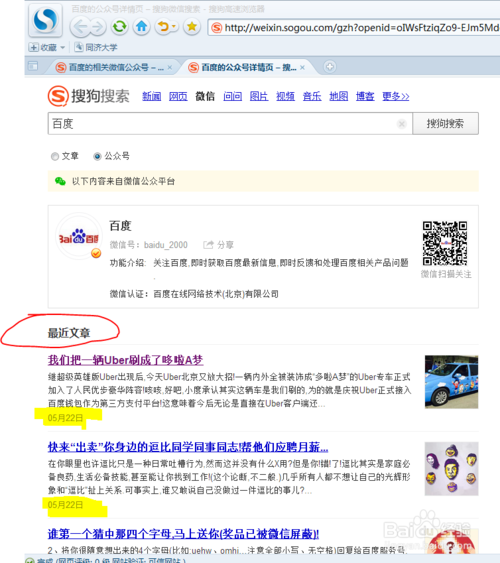500x563 pixels.
Task: Open article 谁第一个猜中那四个字母
Action: pyautogui.click(x=183, y=534)
